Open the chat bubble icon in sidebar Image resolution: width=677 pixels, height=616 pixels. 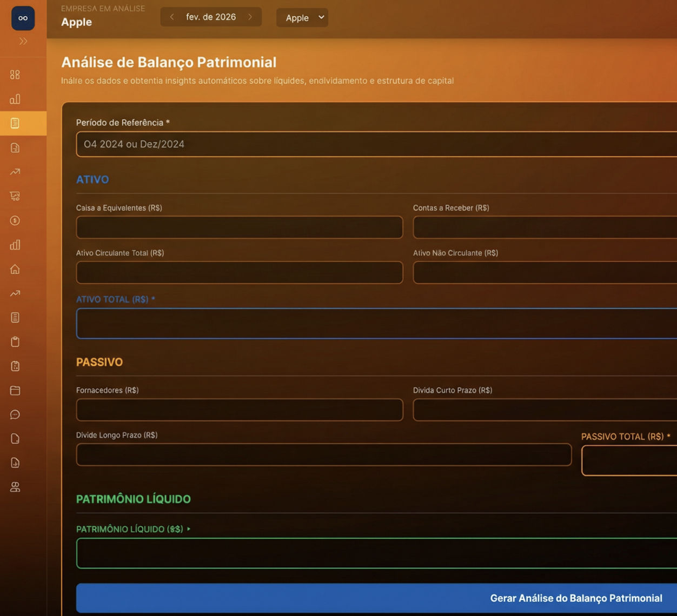(15, 414)
